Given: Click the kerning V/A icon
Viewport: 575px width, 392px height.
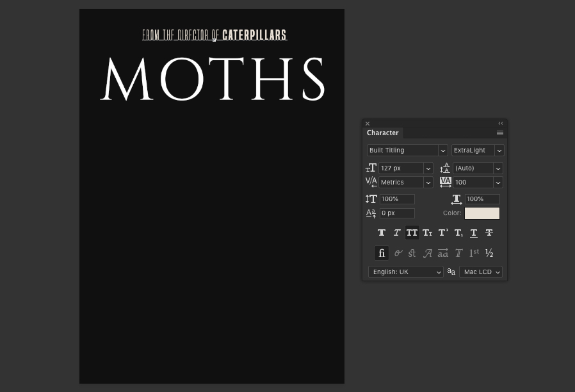Looking at the screenshot, I should pos(371,182).
